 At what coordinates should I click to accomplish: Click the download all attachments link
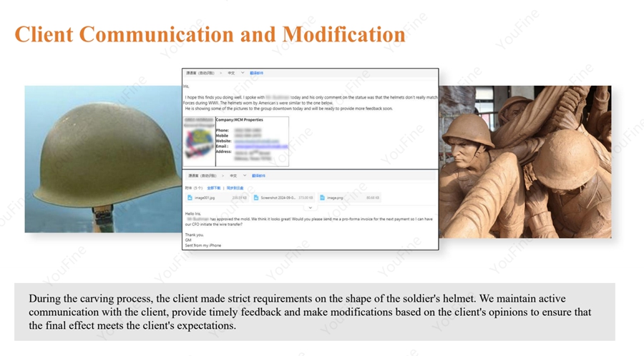pyautogui.click(x=213, y=187)
